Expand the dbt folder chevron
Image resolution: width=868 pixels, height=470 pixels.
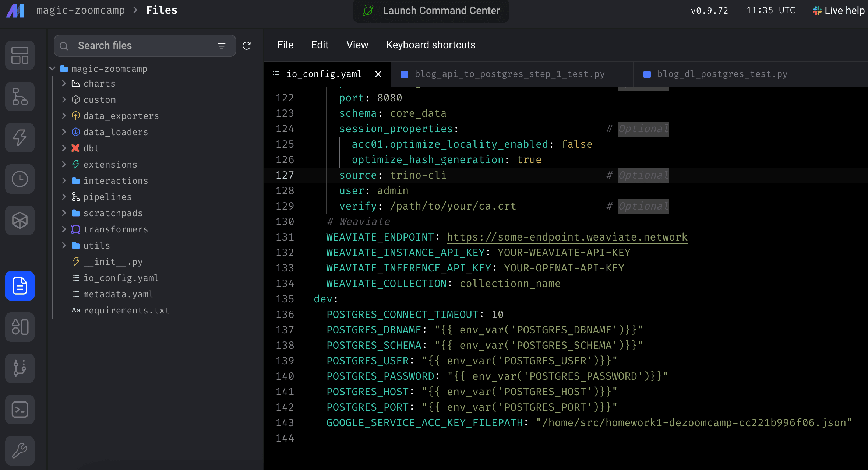(64, 148)
